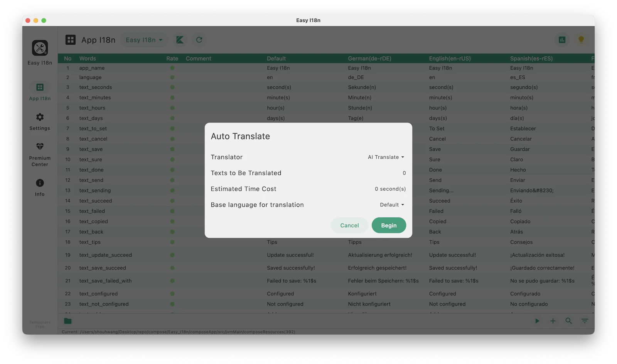
Task: Click the Spanish(es-rES) column header
Action: (531, 59)
